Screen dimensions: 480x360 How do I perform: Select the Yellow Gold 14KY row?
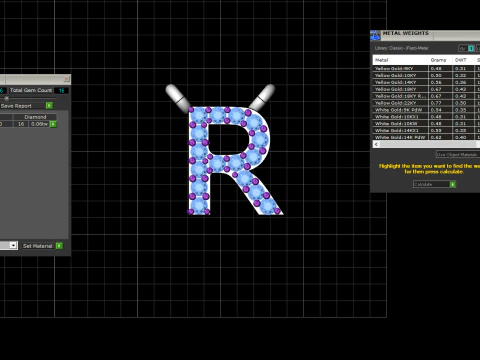tap(426, 82)
